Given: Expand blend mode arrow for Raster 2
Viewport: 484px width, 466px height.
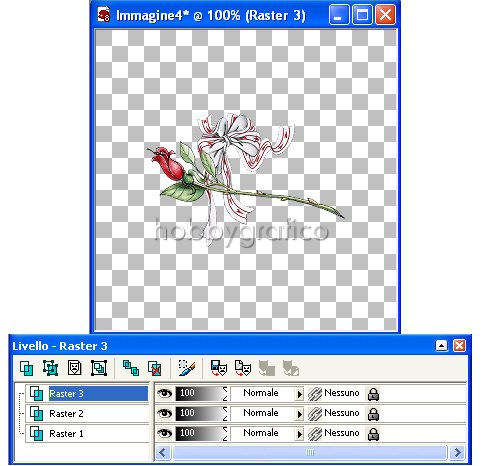Looking at the screenshot, I should [299, 414].
